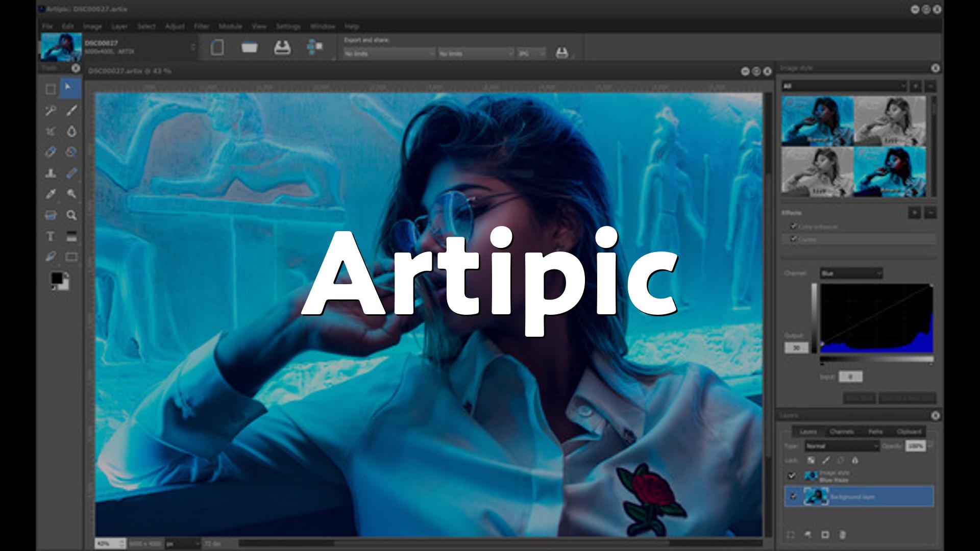Image resolution: width=980 pixels, height=551 pixels.
Task: Select the Text tool
Action: click(50, 236)
